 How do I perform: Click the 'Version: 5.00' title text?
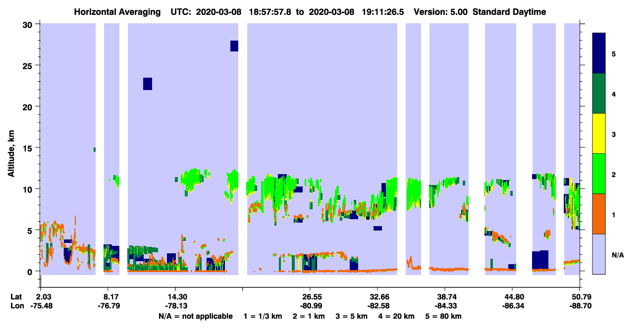tap(440, 12)
